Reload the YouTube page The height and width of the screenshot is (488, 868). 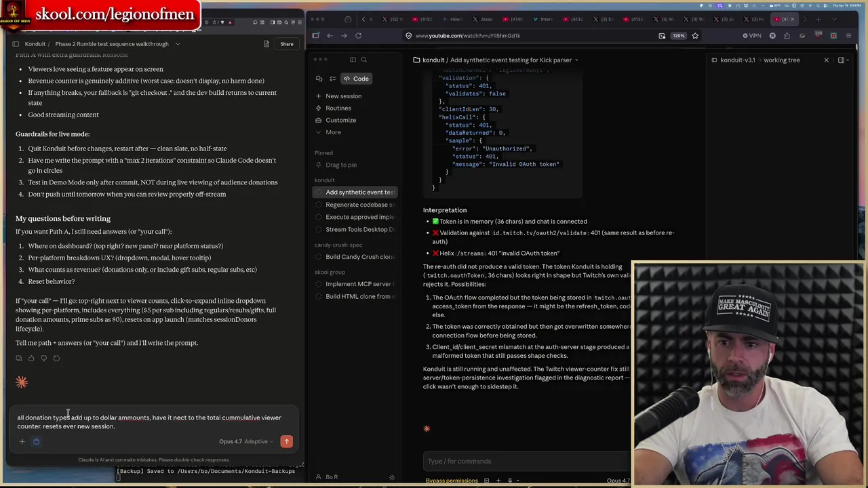pyautogui.click(x=358, y=36)
